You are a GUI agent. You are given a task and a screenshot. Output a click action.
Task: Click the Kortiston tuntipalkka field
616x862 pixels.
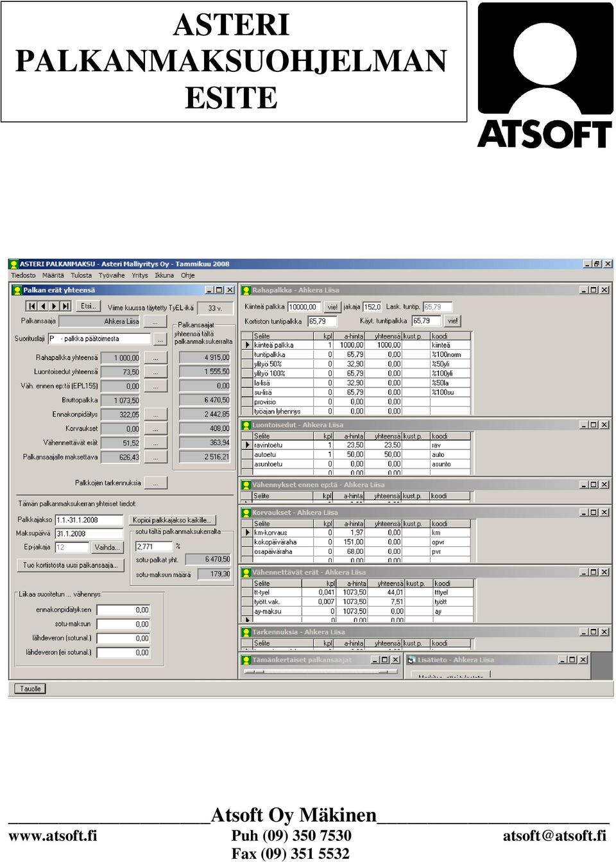click(322, 321)
